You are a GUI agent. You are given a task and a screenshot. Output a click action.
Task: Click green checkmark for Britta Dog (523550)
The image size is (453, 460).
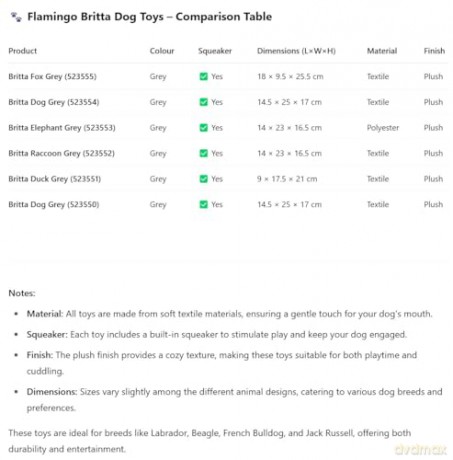(x=203, y=204)
